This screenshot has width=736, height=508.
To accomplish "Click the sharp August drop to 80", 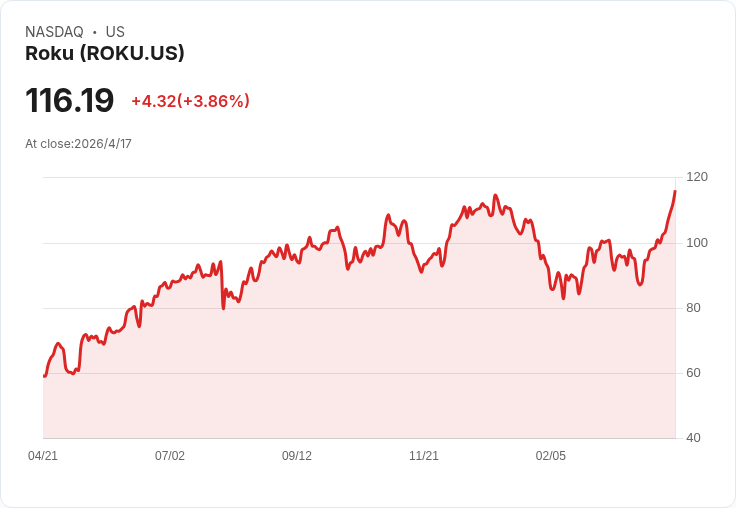I will click(223, 308).
